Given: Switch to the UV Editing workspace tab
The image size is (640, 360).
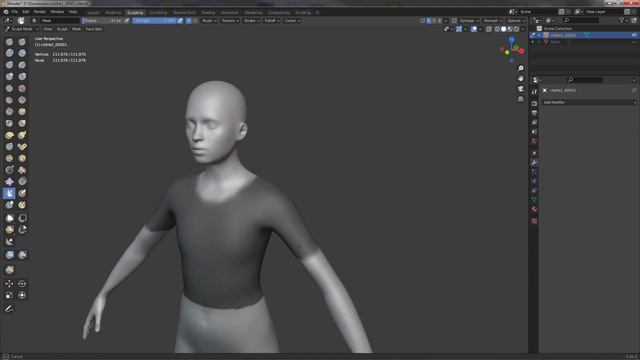Looking at the screenshot, I should click(x=158, y=13).
